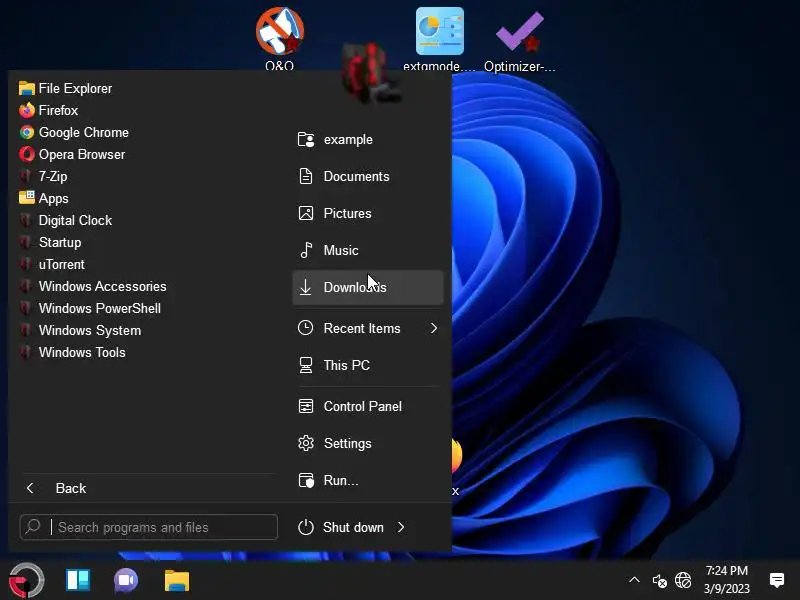Select the O&O desktop shortcut

tap(280, 38)
